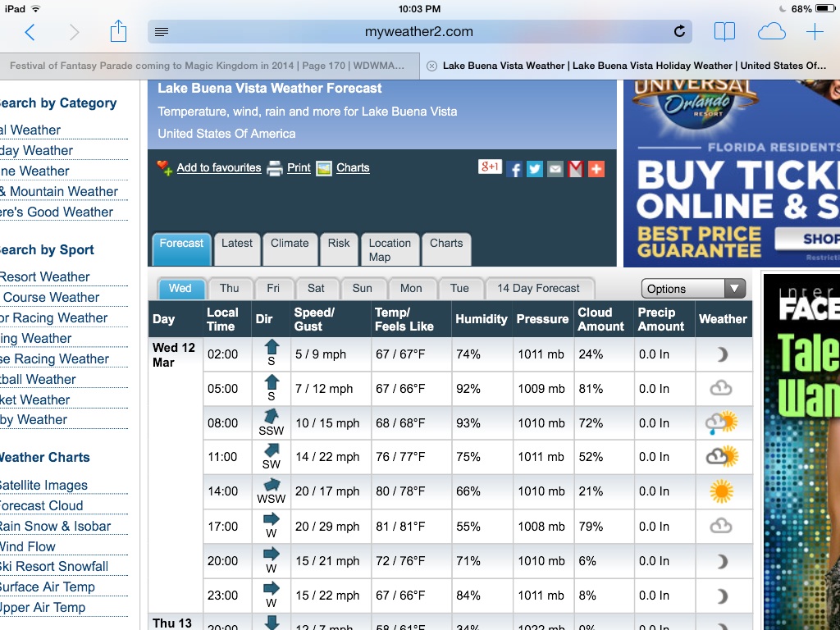840x630 pixels.
Task: Share page via Google +1 icon
Action: tap(490, 167)
